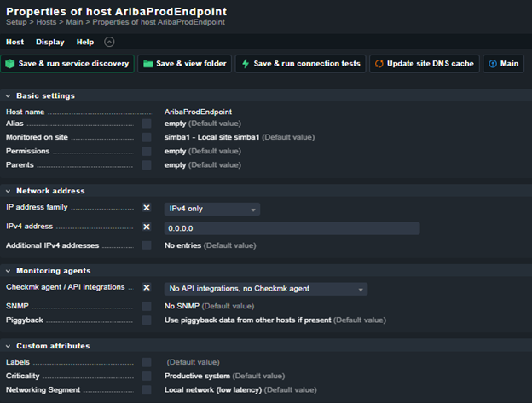Screen dimensions: 532x403
Task: Click the green folder icon for Save & view folder
Action: [x=147, y=64]
